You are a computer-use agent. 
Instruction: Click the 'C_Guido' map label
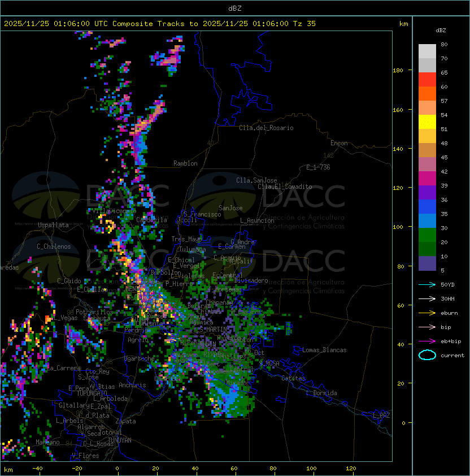click(x=69, y=281)
